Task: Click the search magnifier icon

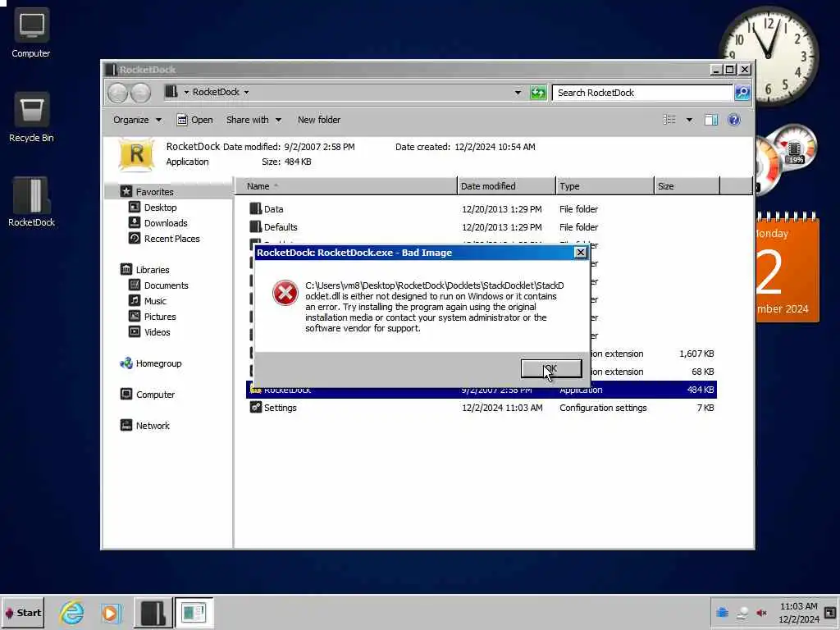Action: [742, 93]
